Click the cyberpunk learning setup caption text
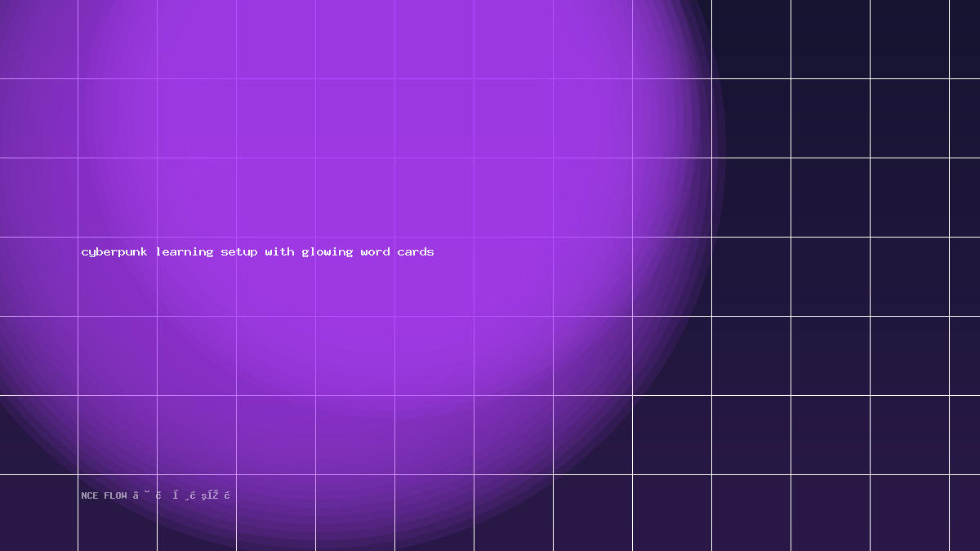This screenshot has width=980, height=551. pos(257,252)
